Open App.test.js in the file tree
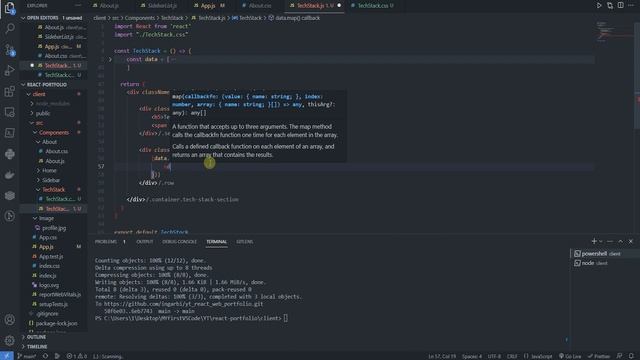Viewport: 640px width, 360px height. click(x=51, y=256)
